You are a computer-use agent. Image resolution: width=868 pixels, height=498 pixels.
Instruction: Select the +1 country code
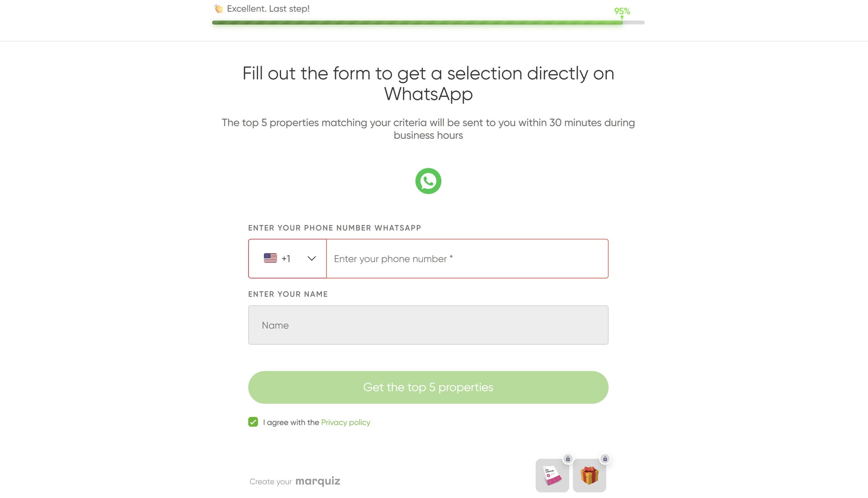(286, 258)
